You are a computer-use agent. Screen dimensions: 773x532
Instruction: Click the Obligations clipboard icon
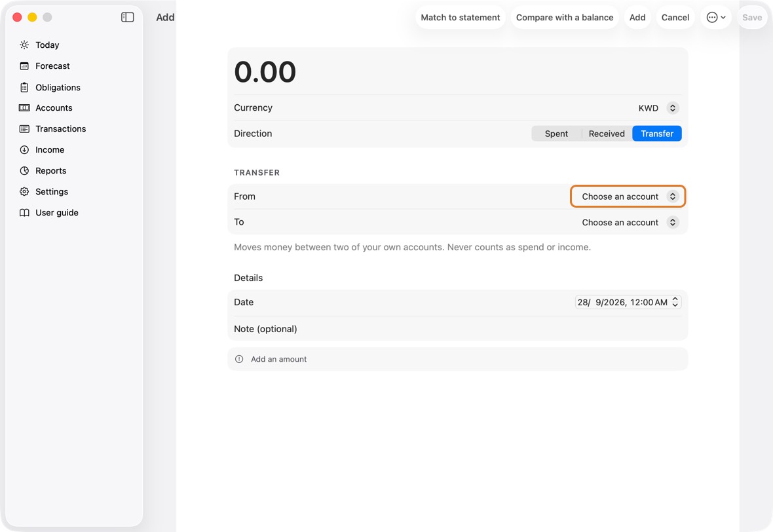point(24,87)
